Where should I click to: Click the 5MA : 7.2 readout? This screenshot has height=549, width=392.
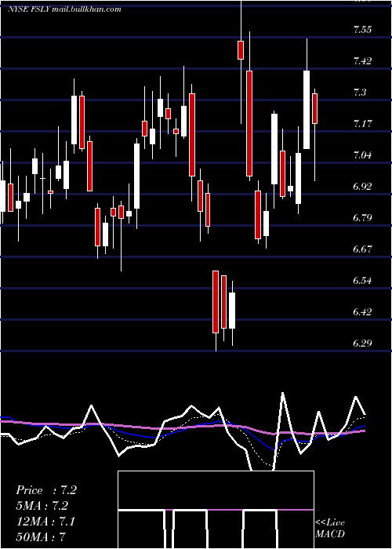[x=42, y=506]
